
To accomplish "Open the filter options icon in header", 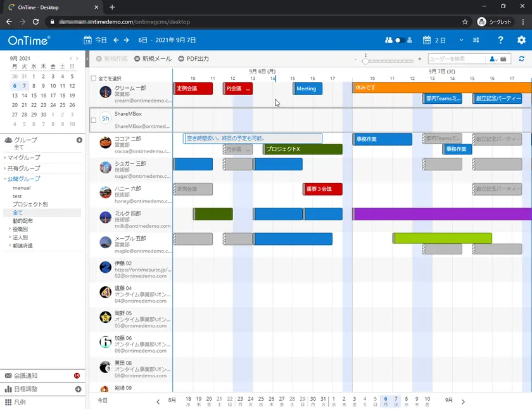I will pyautogui.click(x=476, y=40).
